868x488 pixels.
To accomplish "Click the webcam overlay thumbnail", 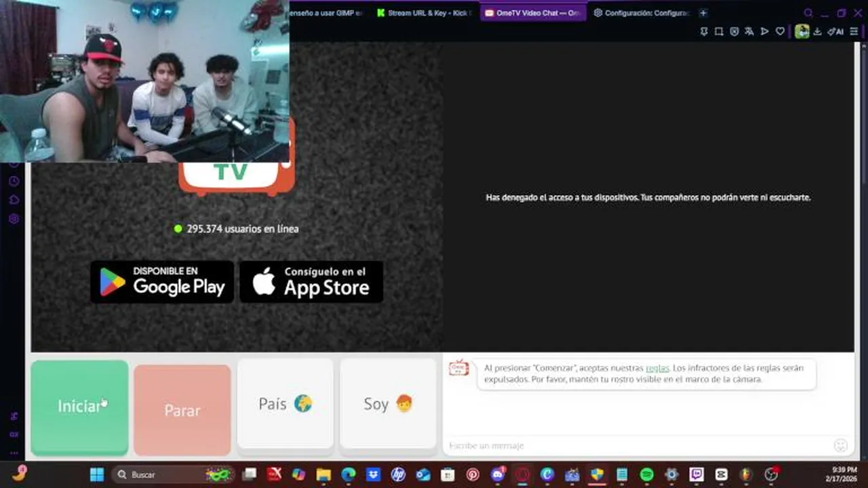I will [x=144, y=81].
